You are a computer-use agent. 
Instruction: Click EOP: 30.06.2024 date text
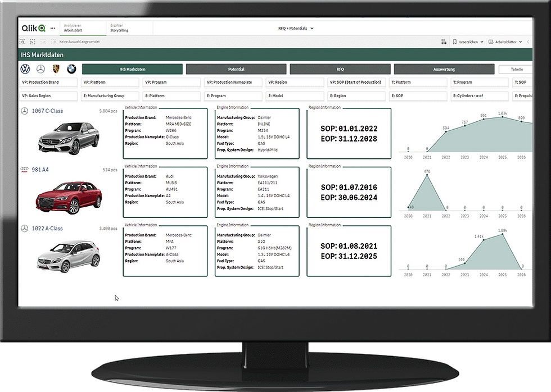[349, 198]
